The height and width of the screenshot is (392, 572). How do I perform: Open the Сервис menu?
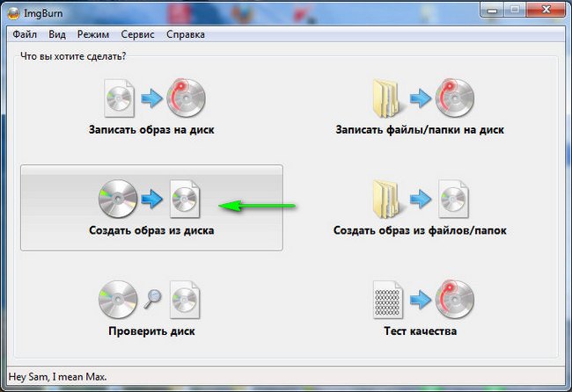pos(137,34)
